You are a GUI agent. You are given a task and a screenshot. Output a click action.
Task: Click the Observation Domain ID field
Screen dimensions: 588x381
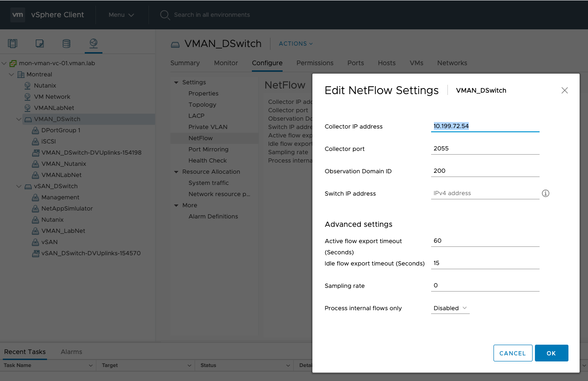point(485,171)
